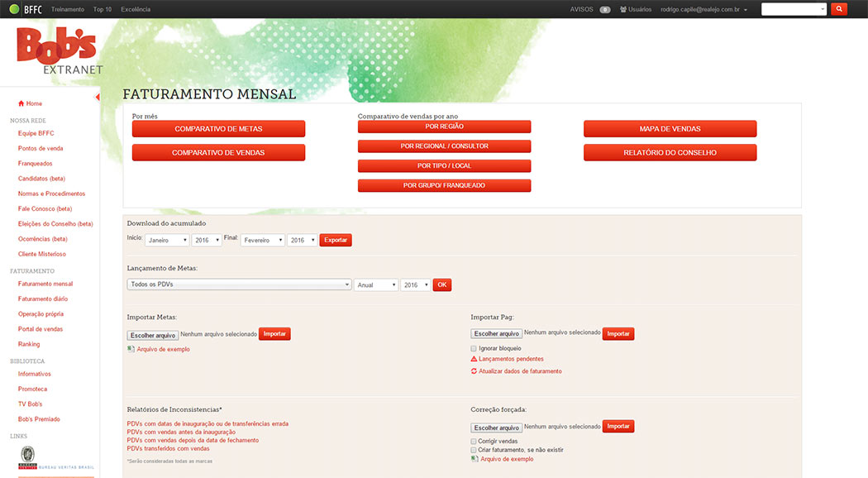Open TV Bob's in sidebar
Viewport: 868px width, 478px height.
30,404
